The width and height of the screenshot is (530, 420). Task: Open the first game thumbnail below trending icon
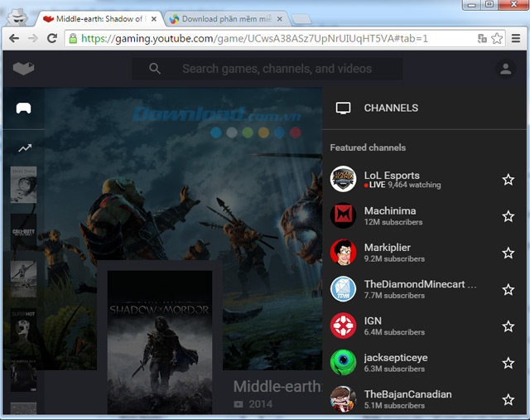click(x=23, y=185)
